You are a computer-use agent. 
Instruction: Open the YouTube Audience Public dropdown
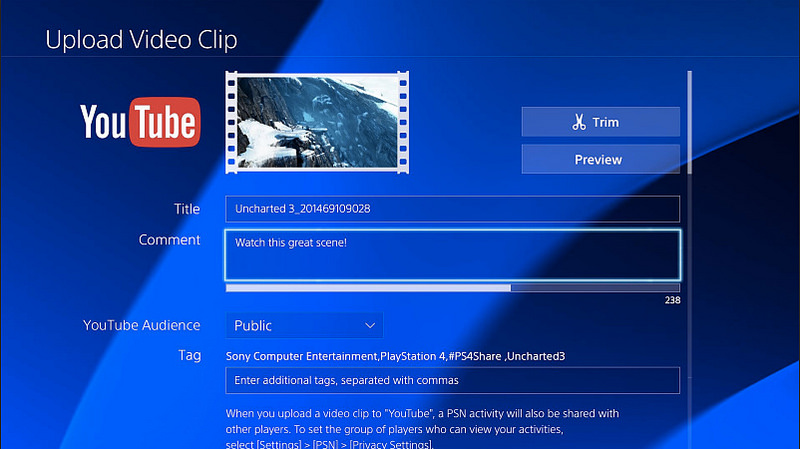[x=303, y=325]
